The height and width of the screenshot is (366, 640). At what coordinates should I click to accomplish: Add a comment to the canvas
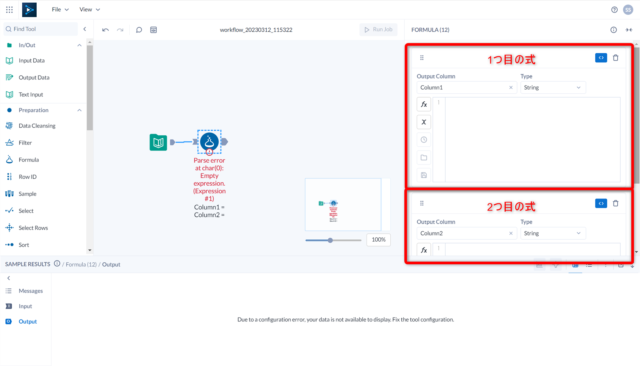(x=139, y=30)
